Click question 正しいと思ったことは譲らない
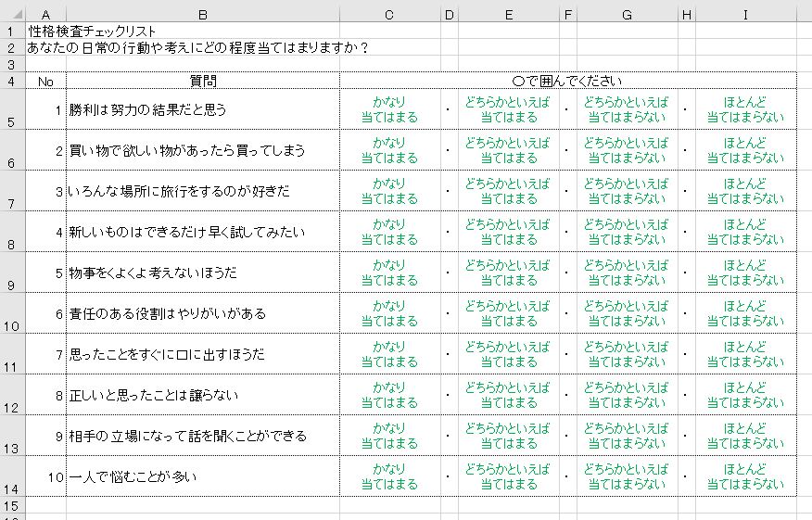Screen dimensions: 812x520 coord(153,395)
